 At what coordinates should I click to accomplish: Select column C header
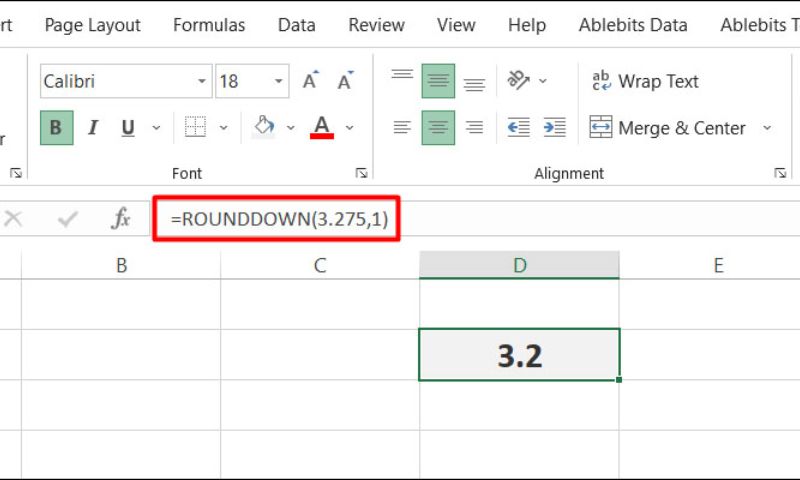320,265
